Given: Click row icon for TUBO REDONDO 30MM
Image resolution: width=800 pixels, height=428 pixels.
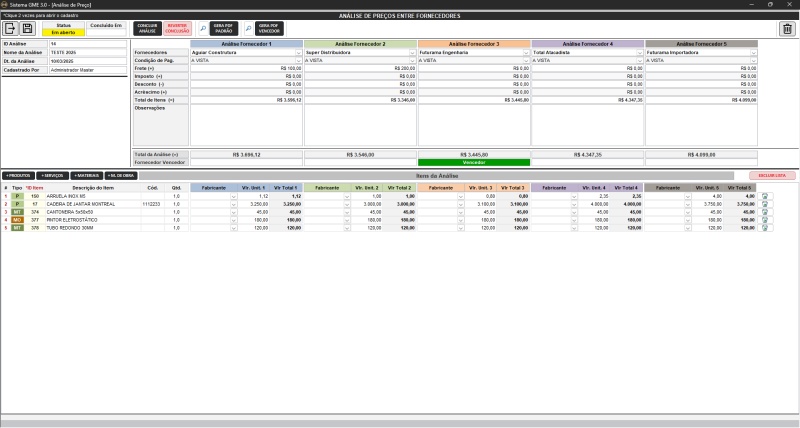Looking at the screenshot, I should 765,228.
